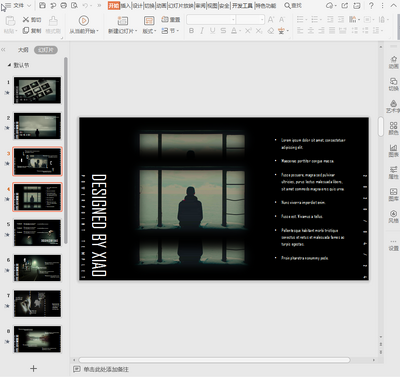Select slide 6 thumbnail
400x377 pixels.
pyautogui.click(x=37, y=268)
